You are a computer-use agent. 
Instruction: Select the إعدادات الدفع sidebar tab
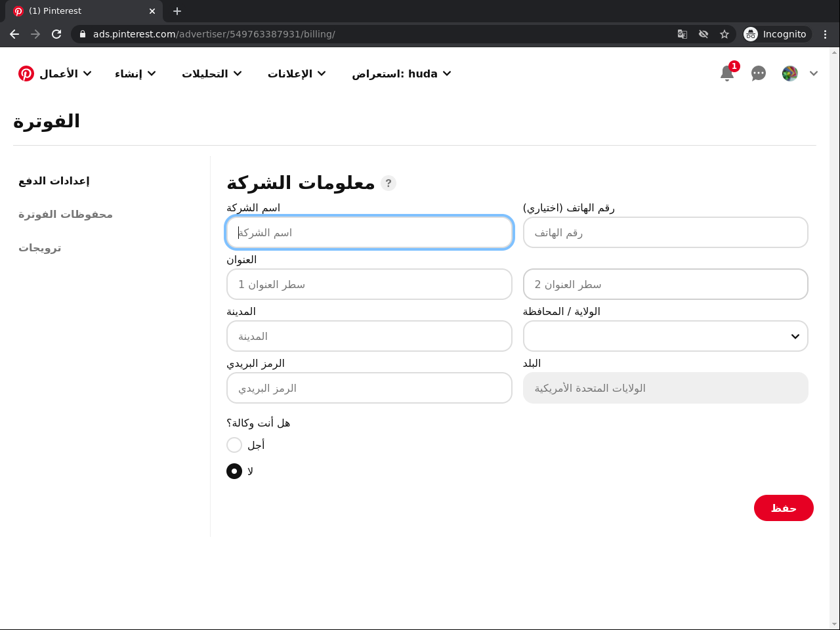tap(54, 181)
